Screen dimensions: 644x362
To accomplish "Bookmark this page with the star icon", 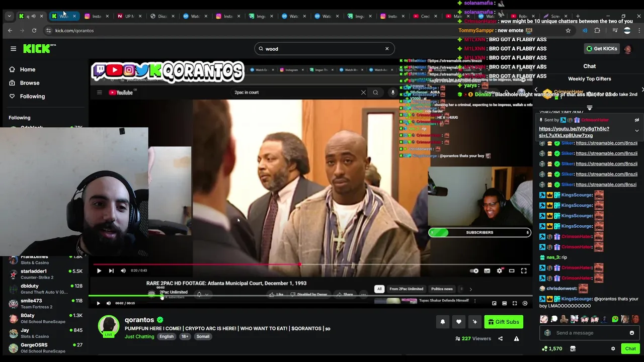I will tap(568, 30).
